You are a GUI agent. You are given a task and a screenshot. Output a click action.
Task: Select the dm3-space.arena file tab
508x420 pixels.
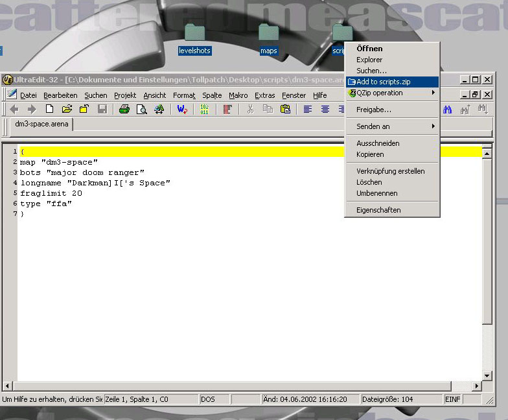41,124
